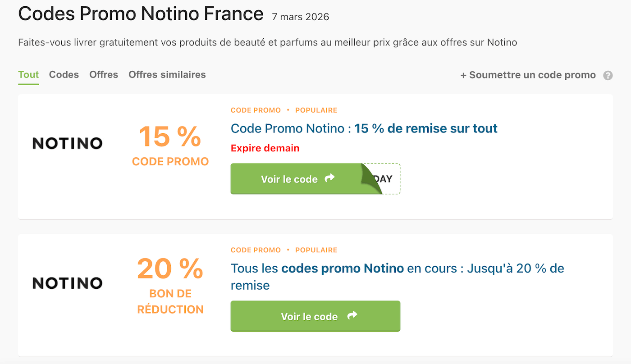Click the Codes Promo Notino France page title

tap(141, 14)
